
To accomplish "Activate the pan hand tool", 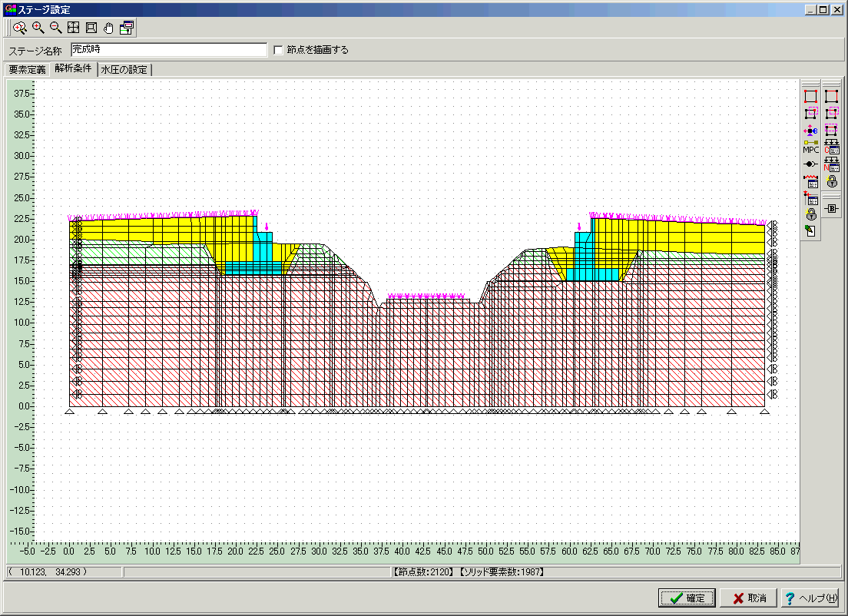I will pos(109,28).
